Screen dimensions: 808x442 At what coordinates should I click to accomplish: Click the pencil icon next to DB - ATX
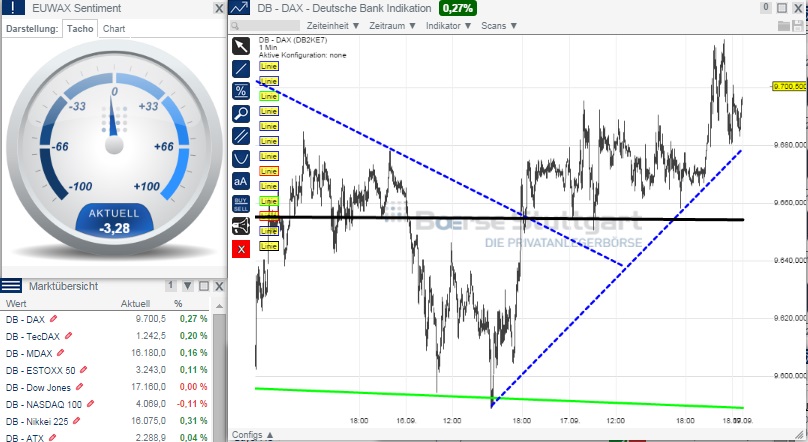point(52,438)
